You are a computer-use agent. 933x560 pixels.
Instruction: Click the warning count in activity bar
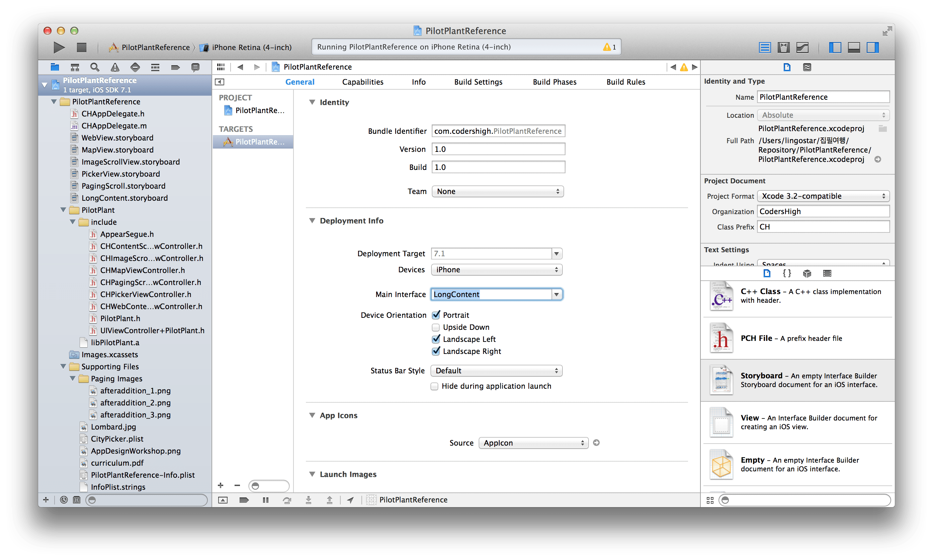click(x=609, y=47)
